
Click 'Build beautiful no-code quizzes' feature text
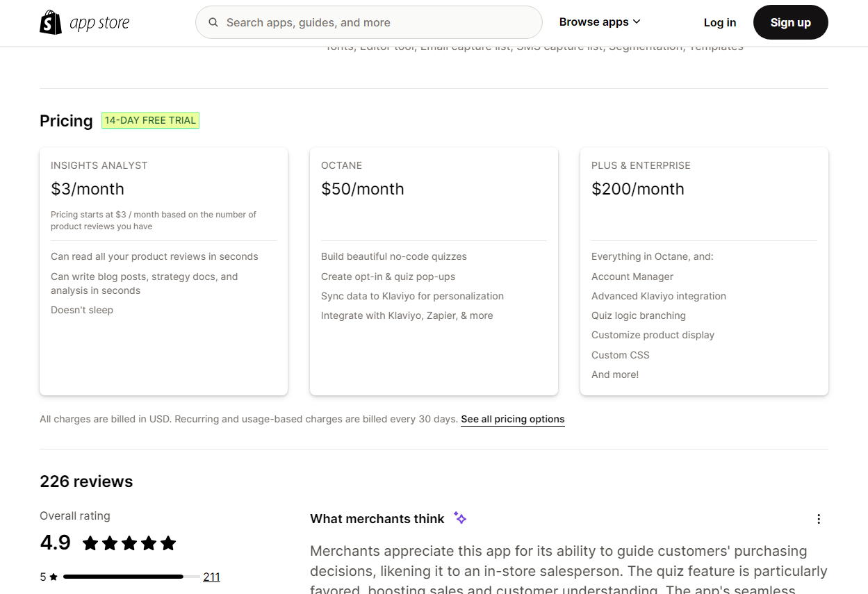pos(394,256)
